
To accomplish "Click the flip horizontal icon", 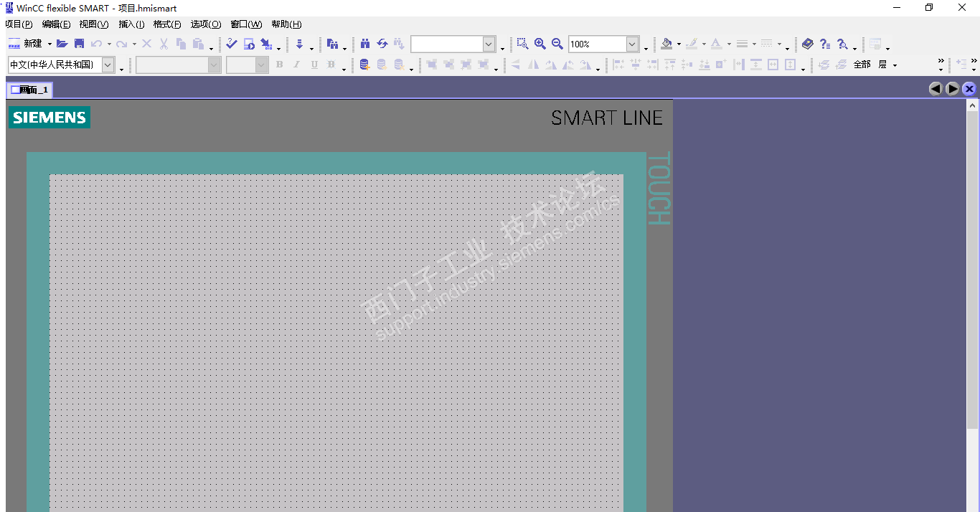I will [533, 65].
